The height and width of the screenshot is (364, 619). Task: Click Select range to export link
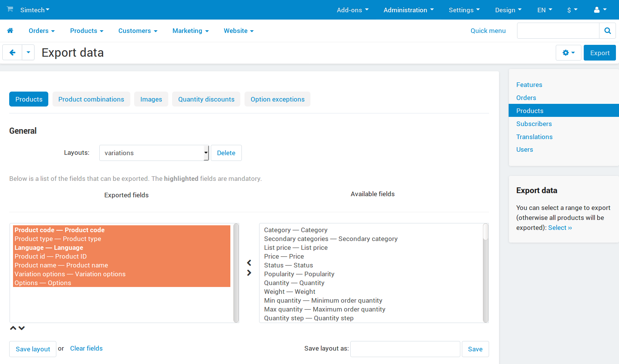tap(560, 228)
